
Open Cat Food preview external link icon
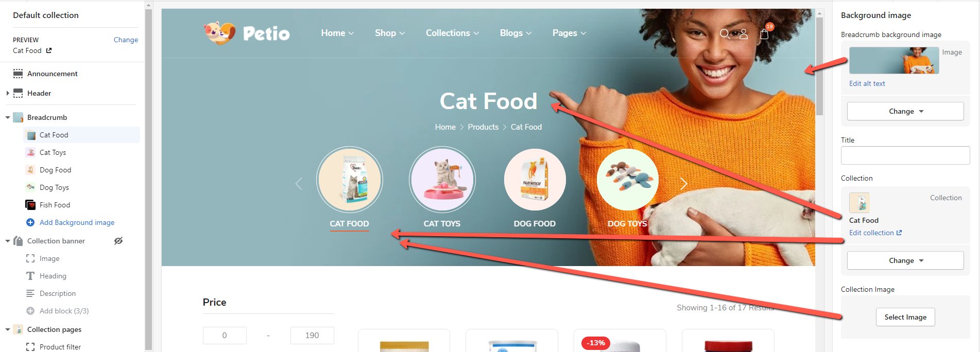pos(49,50)
